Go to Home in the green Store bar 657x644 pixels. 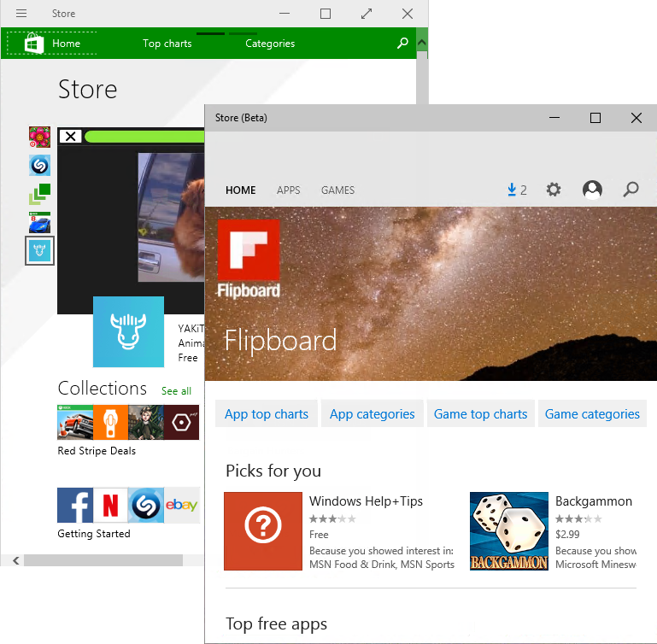point(66,44)
